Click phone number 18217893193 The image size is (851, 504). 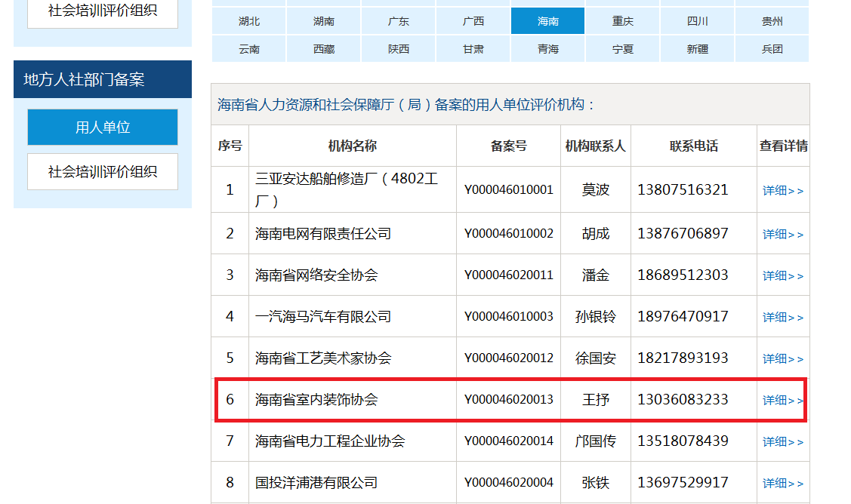(x=683, y=358)
